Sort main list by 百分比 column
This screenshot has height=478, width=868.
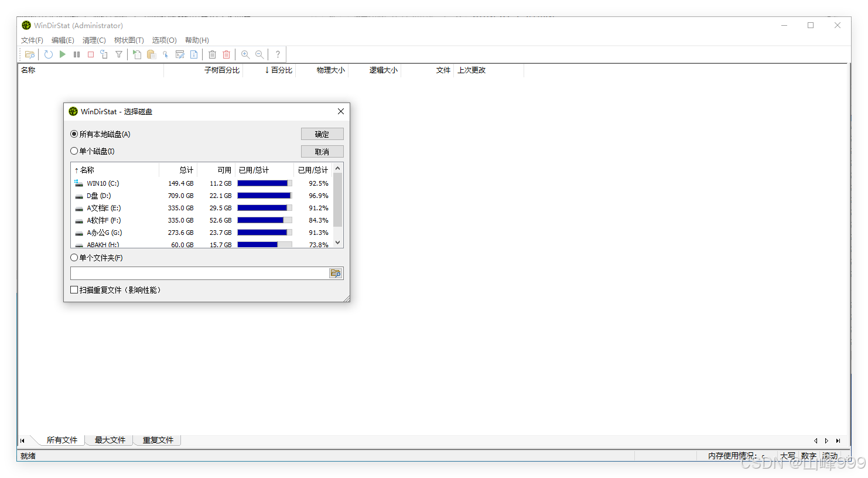270,70
